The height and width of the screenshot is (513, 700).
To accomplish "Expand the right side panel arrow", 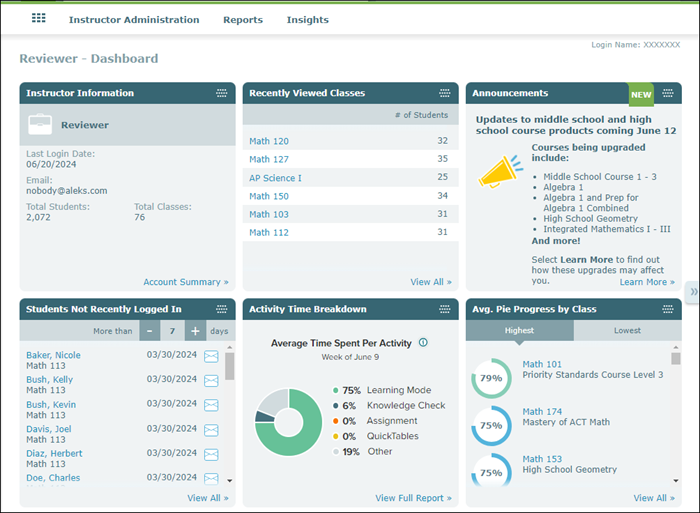I will click(x=693, y=291).
